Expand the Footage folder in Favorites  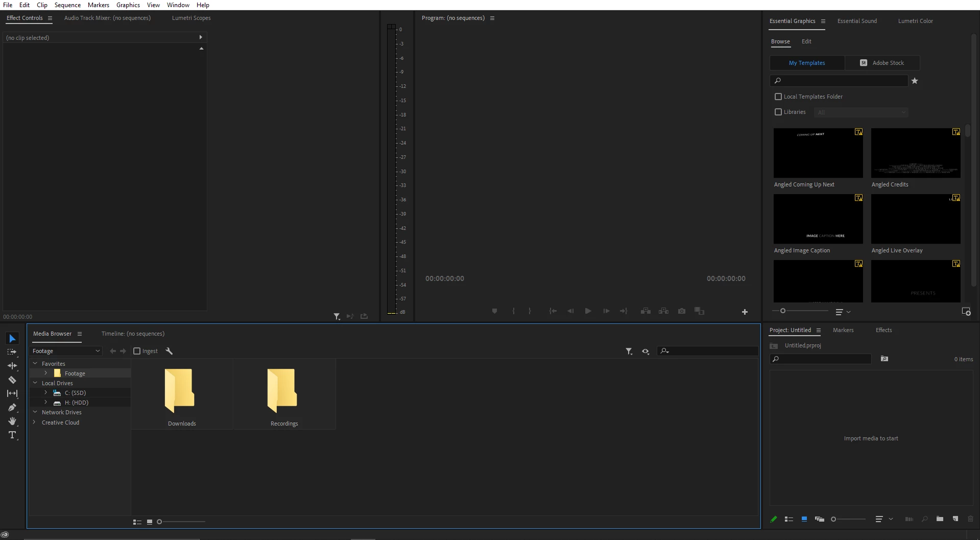coord(45,373)
